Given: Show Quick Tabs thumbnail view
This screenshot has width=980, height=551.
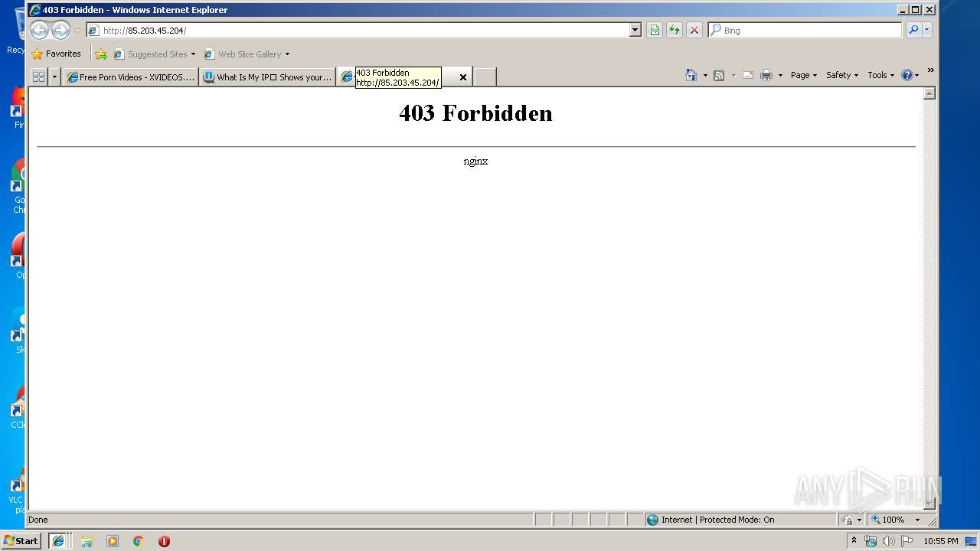Looking at the screenshot, I should (x=38, y=77).
